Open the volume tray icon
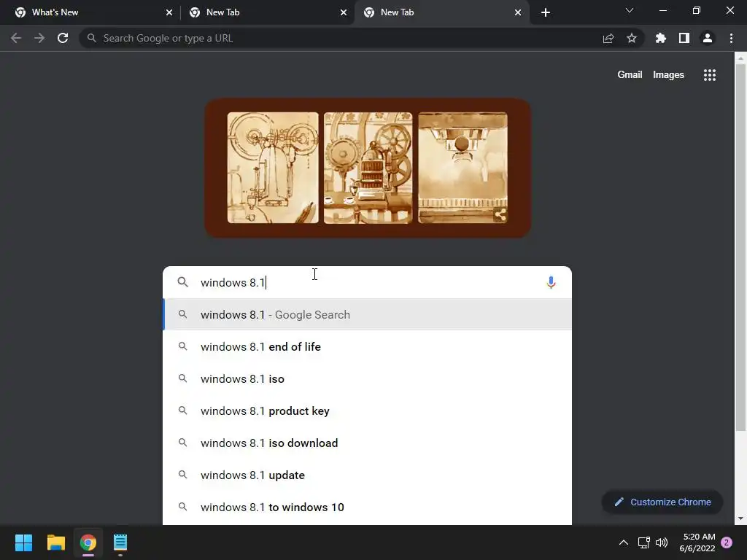The image size is (747, 560). 662,542
